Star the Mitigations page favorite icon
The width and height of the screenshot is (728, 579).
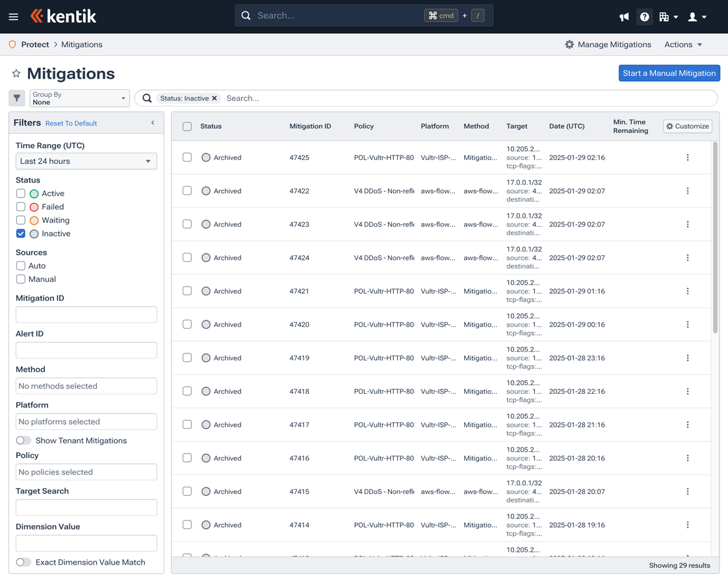(16, 73)
